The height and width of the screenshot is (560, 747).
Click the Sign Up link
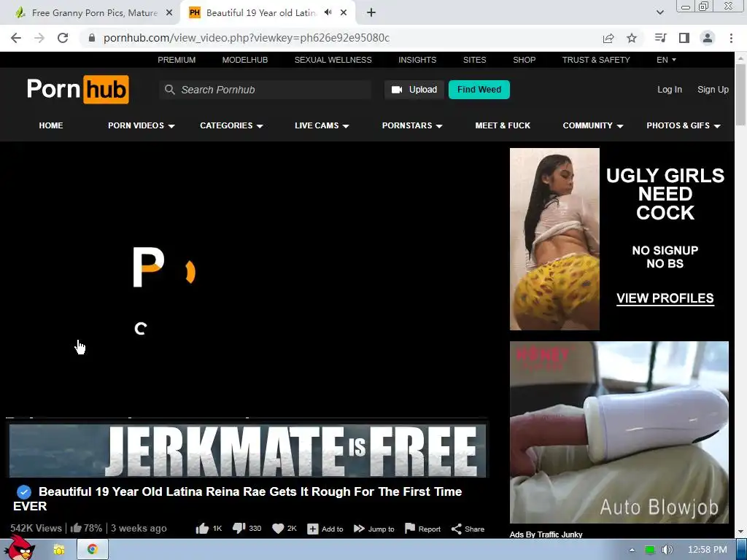pyautogui.click(x=713, y=90)
